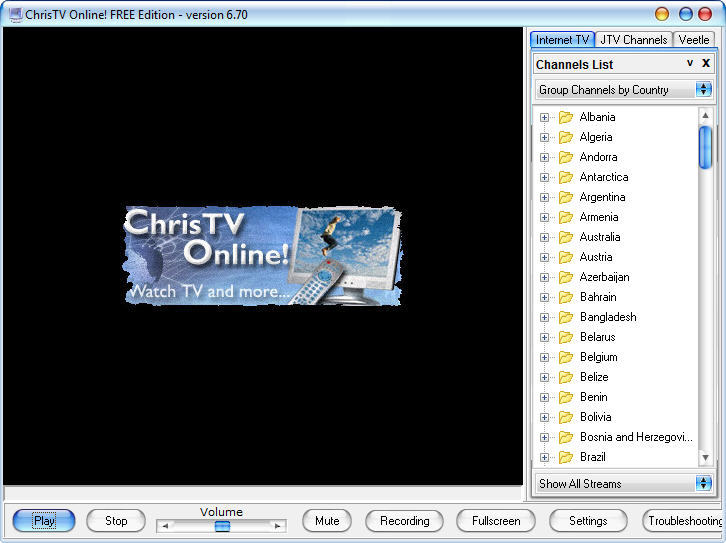Viewport: 726px width, 543px height.
Task: Select the Belarus country entry
Action: click(x=597, y=337)
